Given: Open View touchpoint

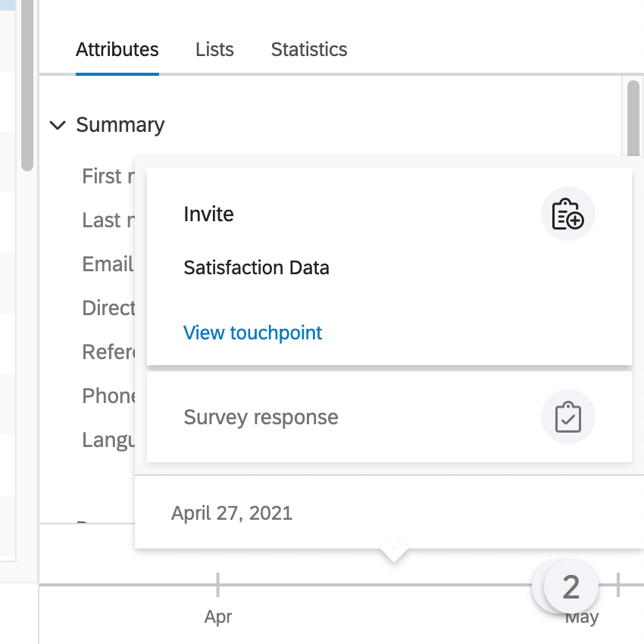Looking at the screenshot, I should tap(252, 333).
